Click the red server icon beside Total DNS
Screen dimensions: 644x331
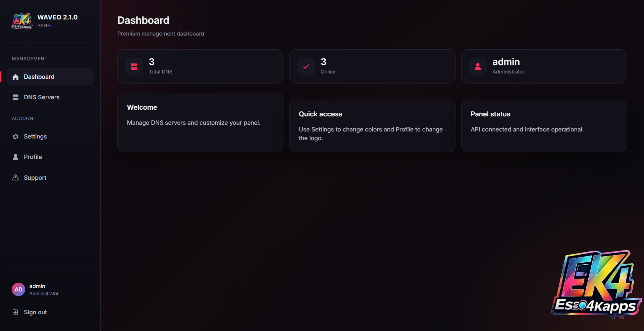point(134,66)
